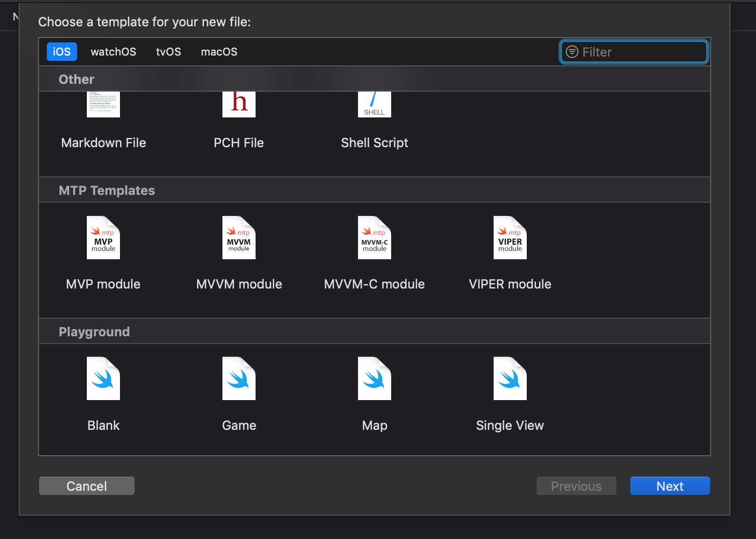Viewport: 756px width, 539px height.
Task: Click the 'MVVM-C module' label
Action: pos(375,284)
